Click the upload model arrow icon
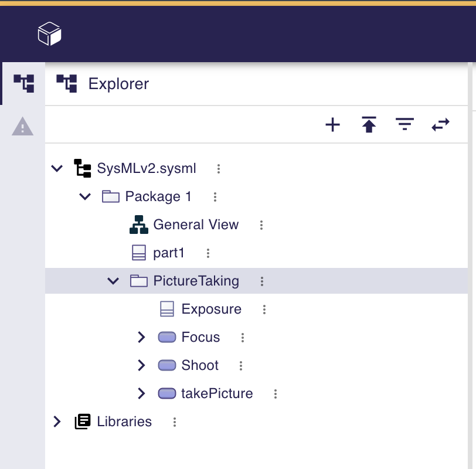Screen dimensions: 476x469 pyautogui.click(x=369, y=124)
